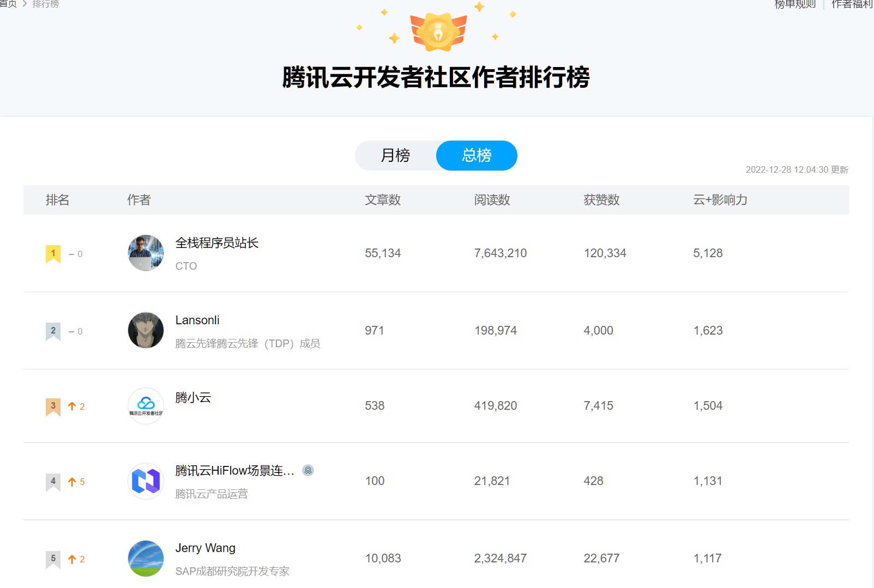Click the 获赞数 column header
Image resolution: width=874 pixels, height=588 pixels.
coord(602,200)
